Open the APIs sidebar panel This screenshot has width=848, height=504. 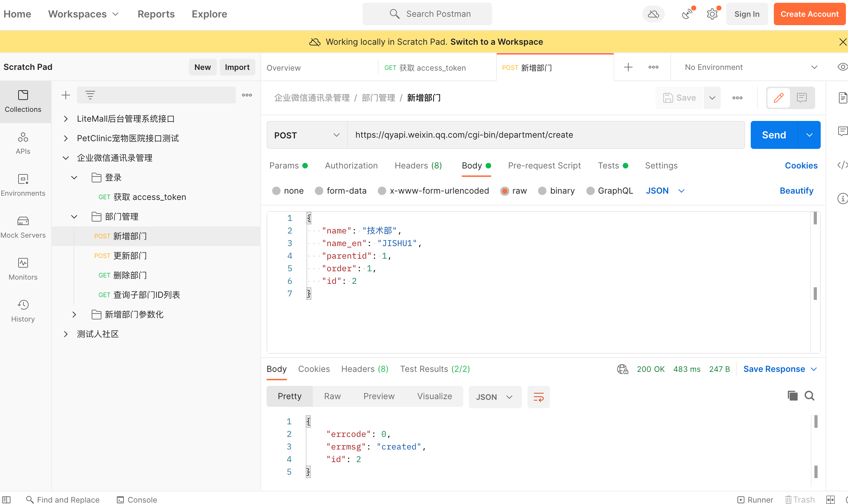coord(23,143)
